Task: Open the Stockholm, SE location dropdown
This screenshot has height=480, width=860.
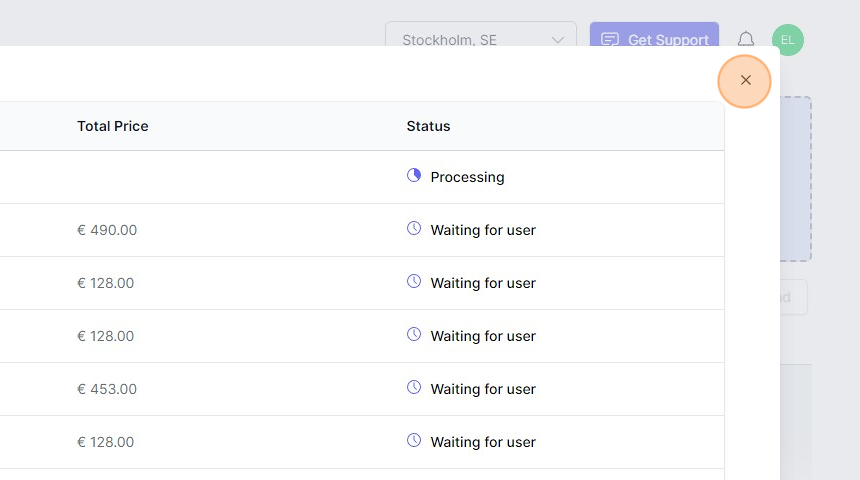Action: (480, 40)
